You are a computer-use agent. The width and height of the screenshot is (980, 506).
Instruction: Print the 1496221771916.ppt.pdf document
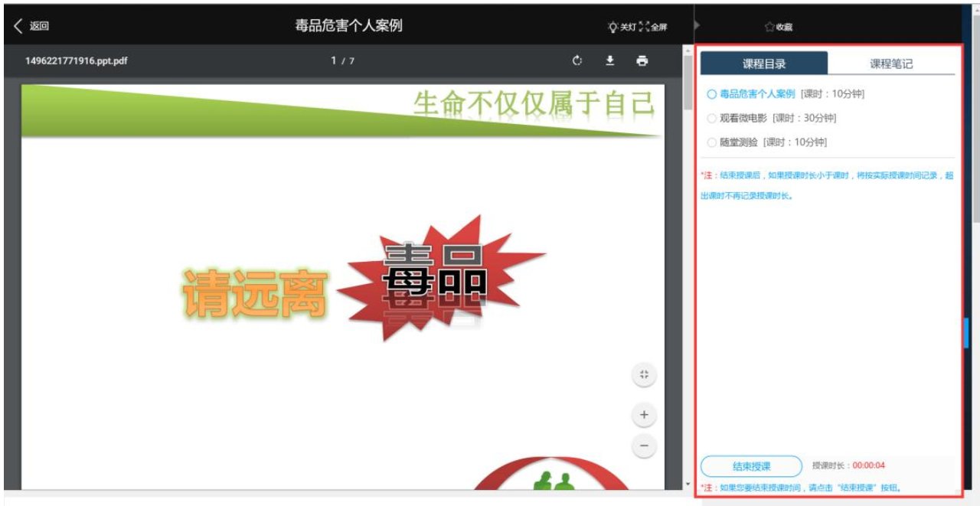click(643, 60)
